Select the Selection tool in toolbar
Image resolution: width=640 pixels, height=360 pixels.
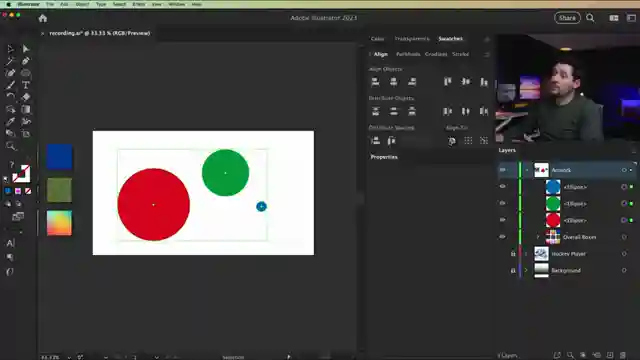tap(10, 49)
